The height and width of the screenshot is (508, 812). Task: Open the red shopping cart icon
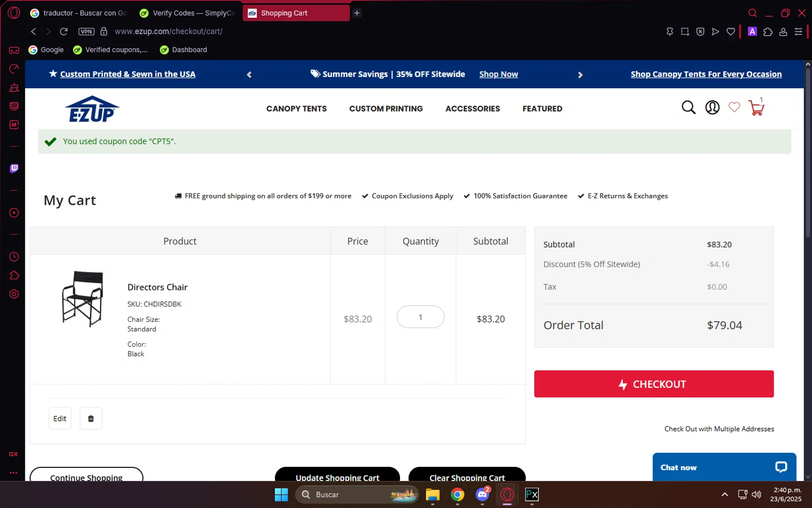point(756,108)
